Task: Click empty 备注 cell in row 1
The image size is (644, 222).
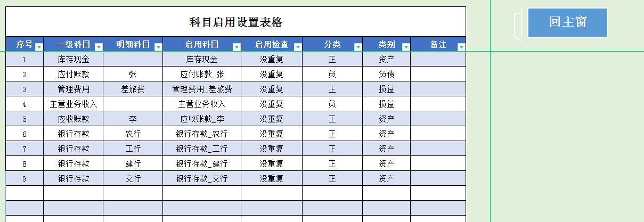Action: click(438, 59)
